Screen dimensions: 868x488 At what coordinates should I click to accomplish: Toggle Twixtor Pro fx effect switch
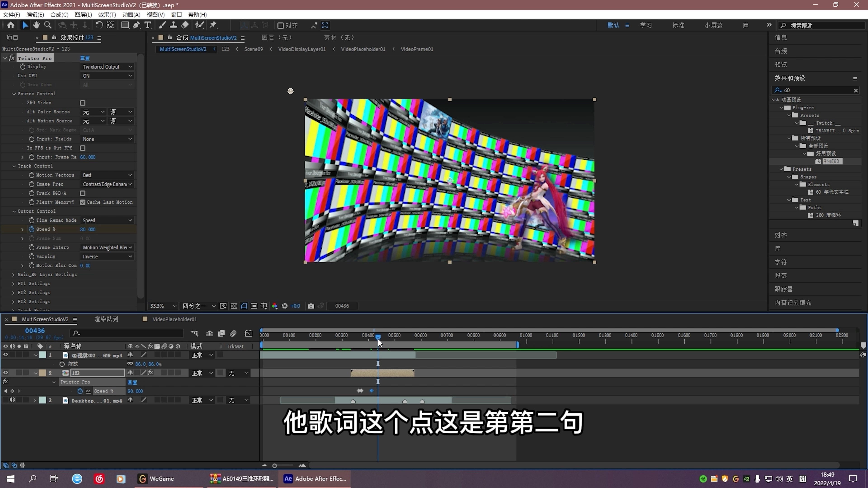point(12,58)
